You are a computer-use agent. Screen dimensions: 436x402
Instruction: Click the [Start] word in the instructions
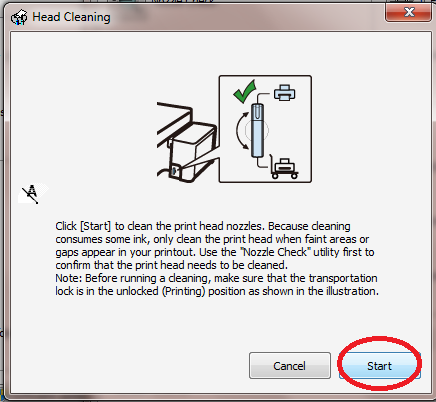[95, 226]
